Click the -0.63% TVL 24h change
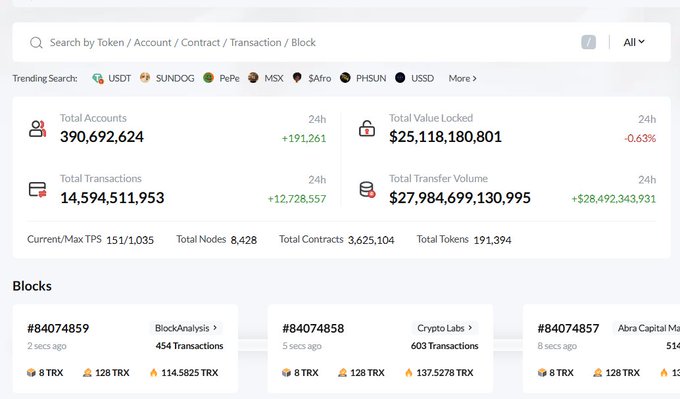Viewport: 680px width, 399px height. [x=640, y=138]
